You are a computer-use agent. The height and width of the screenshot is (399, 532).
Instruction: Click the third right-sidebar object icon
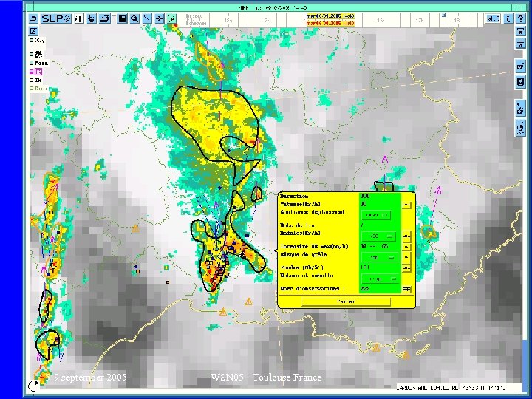click(x=520, y=66)
